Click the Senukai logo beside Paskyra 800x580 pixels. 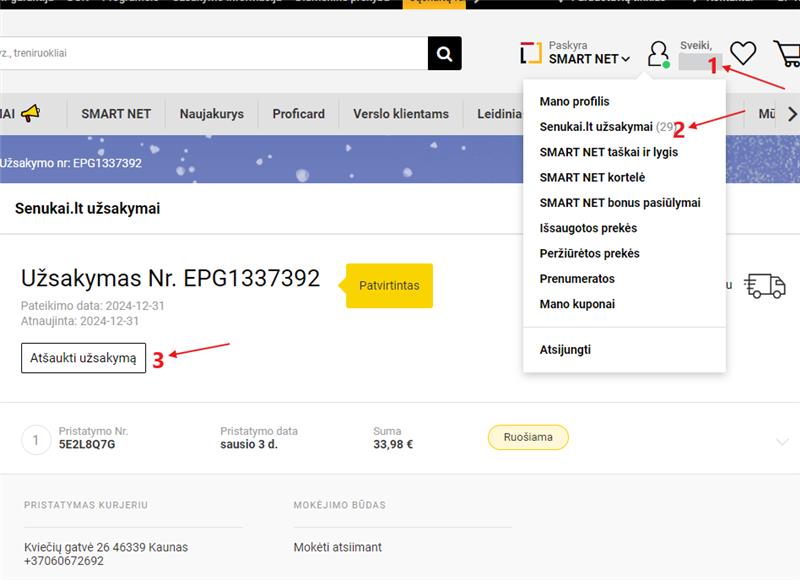coord(531,53)
